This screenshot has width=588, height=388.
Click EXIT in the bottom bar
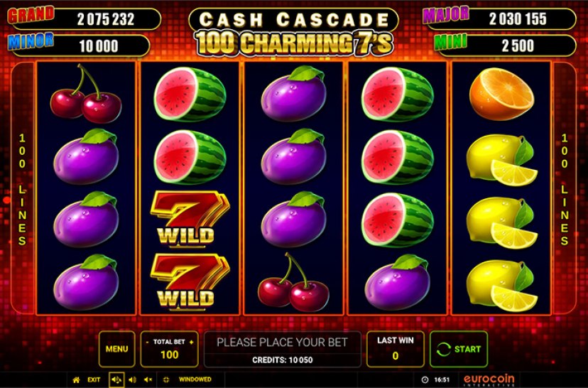pyautogui.click(x=94, y=379)
